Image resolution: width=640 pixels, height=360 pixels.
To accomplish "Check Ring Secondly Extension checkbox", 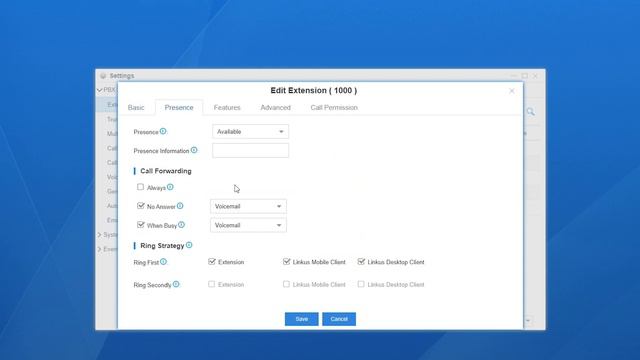I will coord(211,284).
